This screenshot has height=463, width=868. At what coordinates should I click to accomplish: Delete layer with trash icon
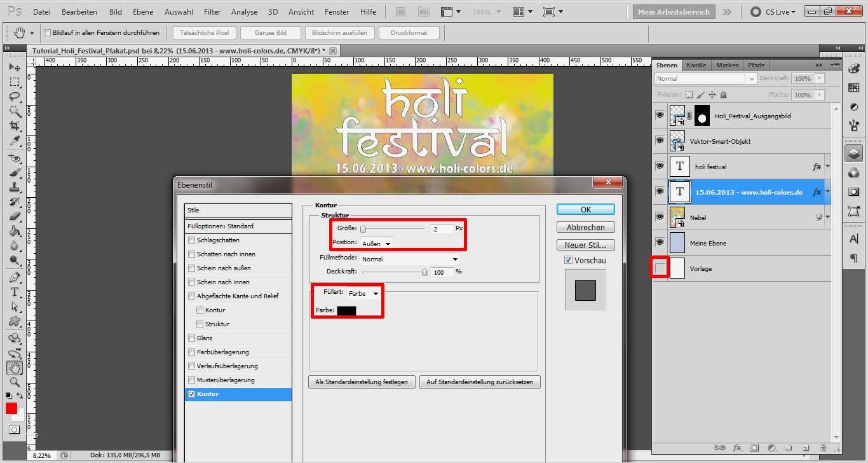823,448
